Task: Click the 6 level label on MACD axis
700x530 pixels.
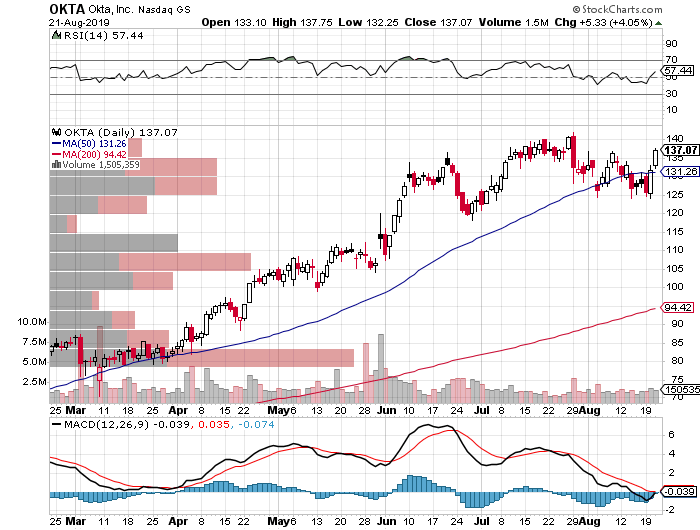Action: click(x=671, y=434)
